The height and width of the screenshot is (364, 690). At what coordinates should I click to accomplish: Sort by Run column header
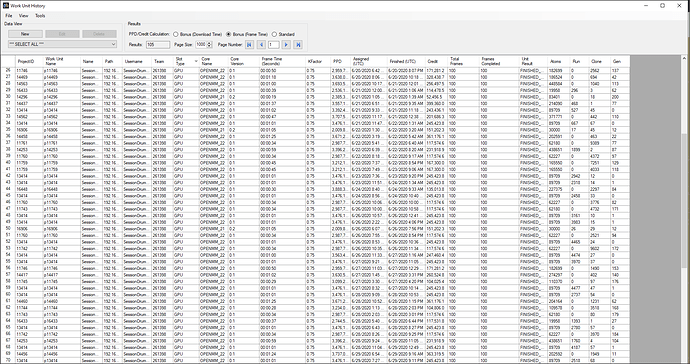click(x=580, y=61)
